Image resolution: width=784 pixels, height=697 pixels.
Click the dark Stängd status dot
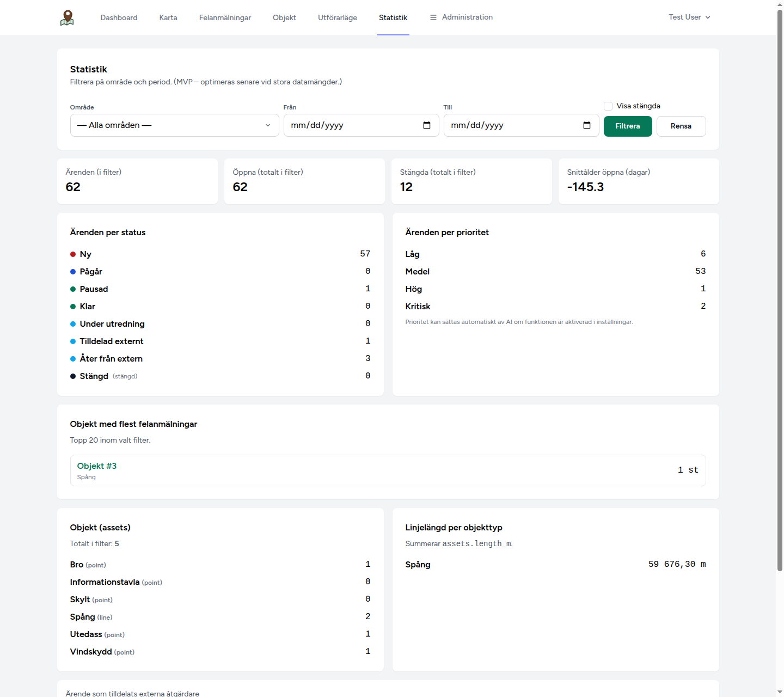pos(73,376)
